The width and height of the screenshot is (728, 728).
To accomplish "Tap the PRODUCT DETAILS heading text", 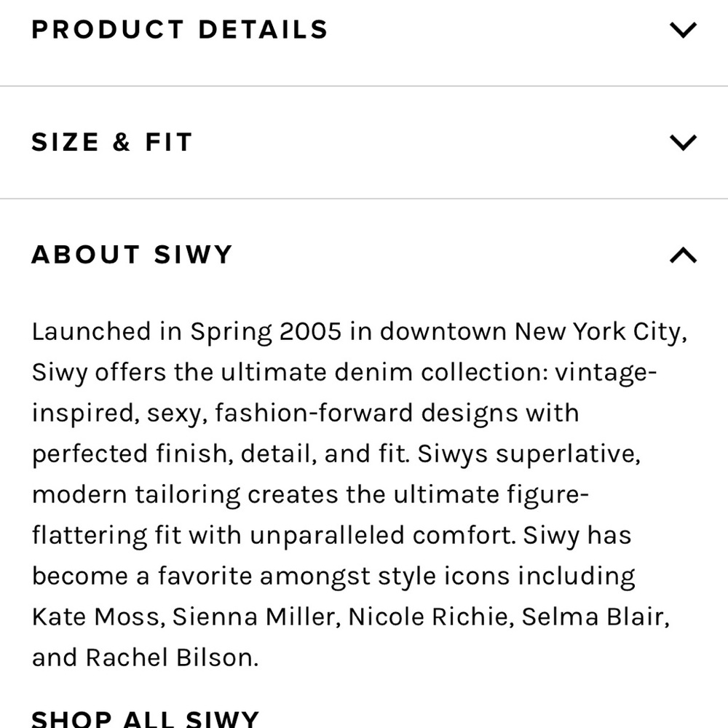I will [x=180, y=30].
